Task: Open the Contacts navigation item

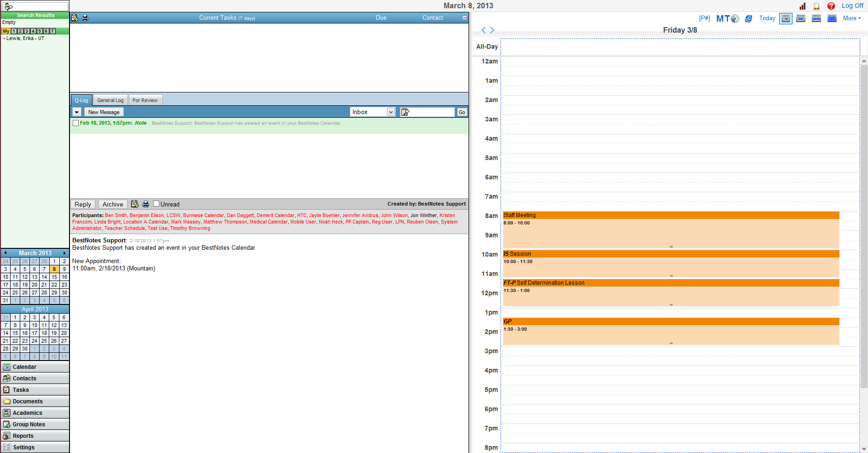Action: pyautogui.click(x=35, y=378)
